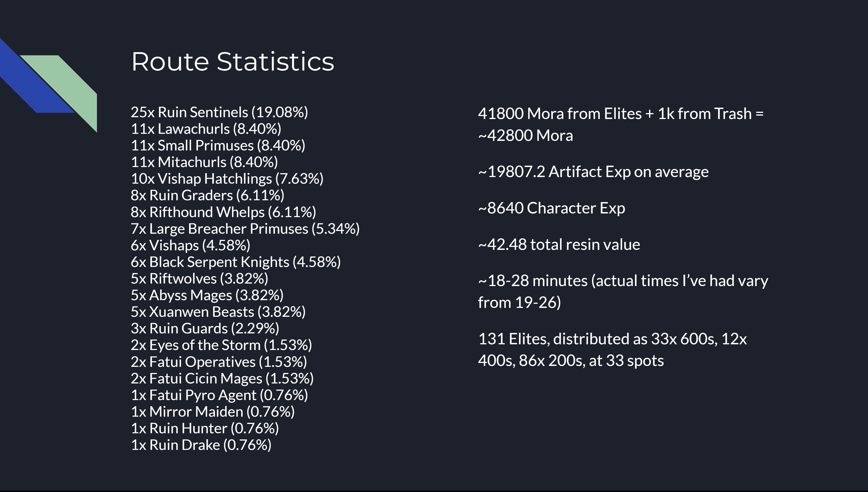Select the 8640 Character Exp text
The image size is (868, 492).
pos(551,208)
